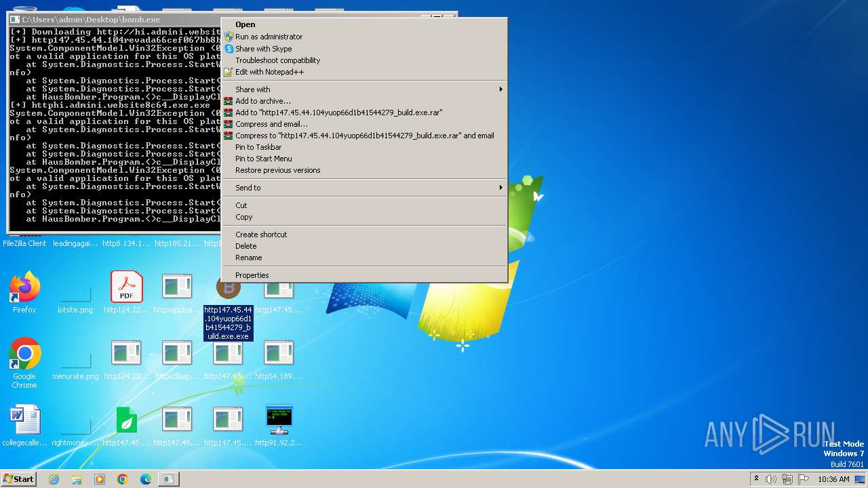Select the leadingagai desktop label
Screen dimensions: 868x488
[75, 243]
